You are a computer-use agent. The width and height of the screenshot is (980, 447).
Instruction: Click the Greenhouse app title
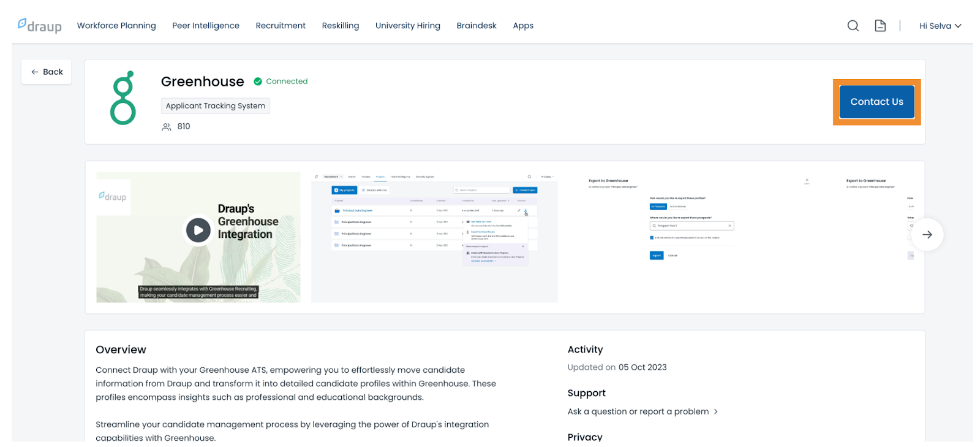coord(203,82)
